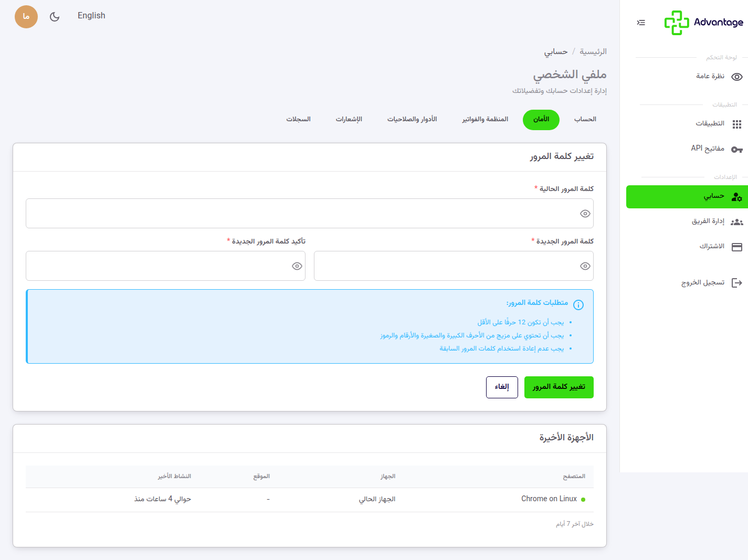This screenshot has width=748, height=560.
Task: Click the حوالي 4 ساعات منذ cell
Action: [163, 499]
